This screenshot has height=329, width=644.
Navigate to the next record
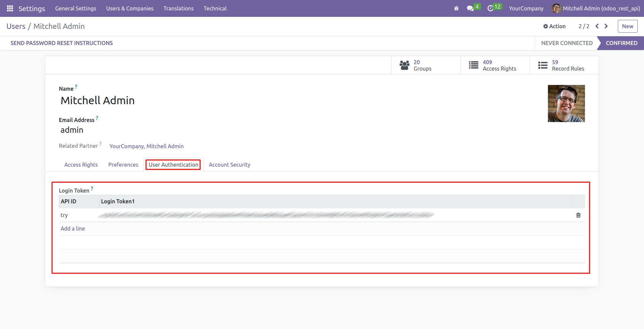pos(606,26)
